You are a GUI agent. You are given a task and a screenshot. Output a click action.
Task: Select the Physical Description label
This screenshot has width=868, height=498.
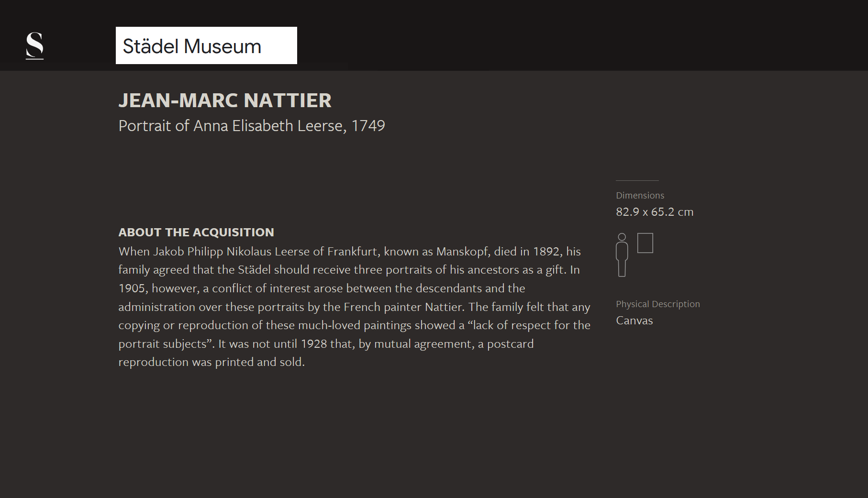pos(657,304)
